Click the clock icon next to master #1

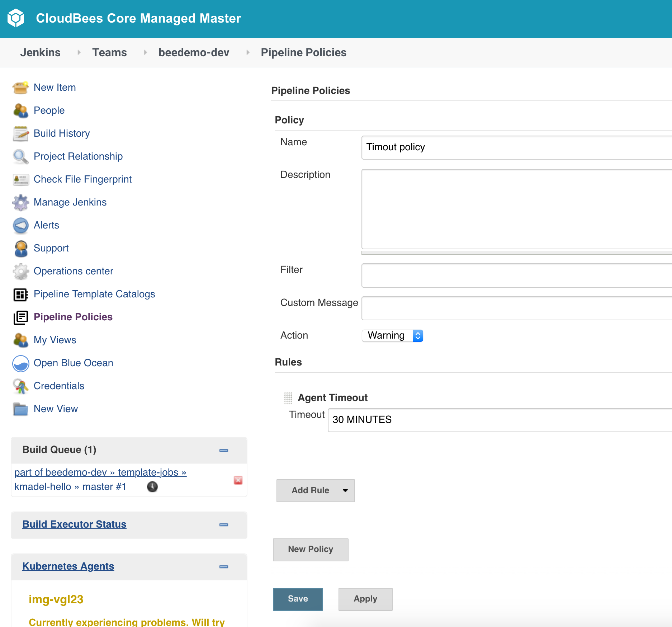[x=152, y=487]
